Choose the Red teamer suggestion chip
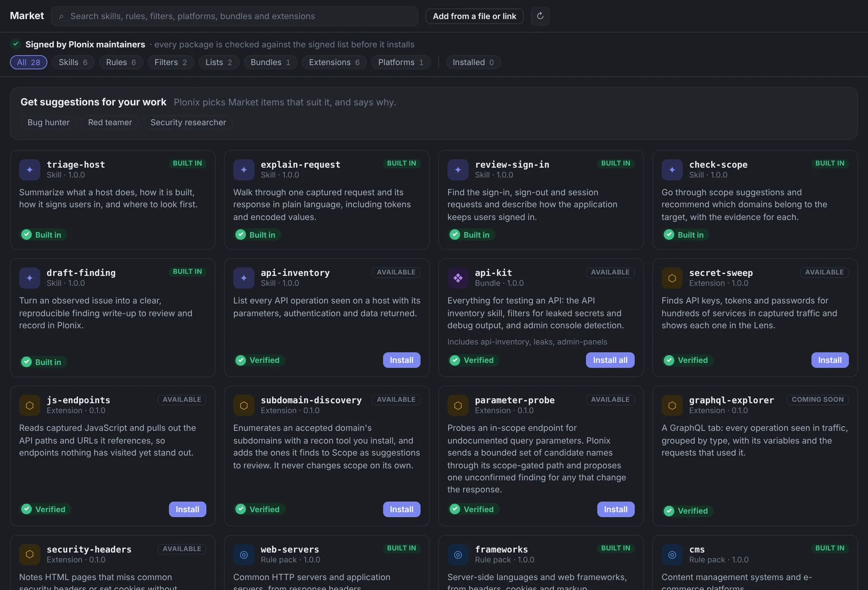Image resolution: width=868 pixels, height=590 pixels. click(x=110, y=123)
